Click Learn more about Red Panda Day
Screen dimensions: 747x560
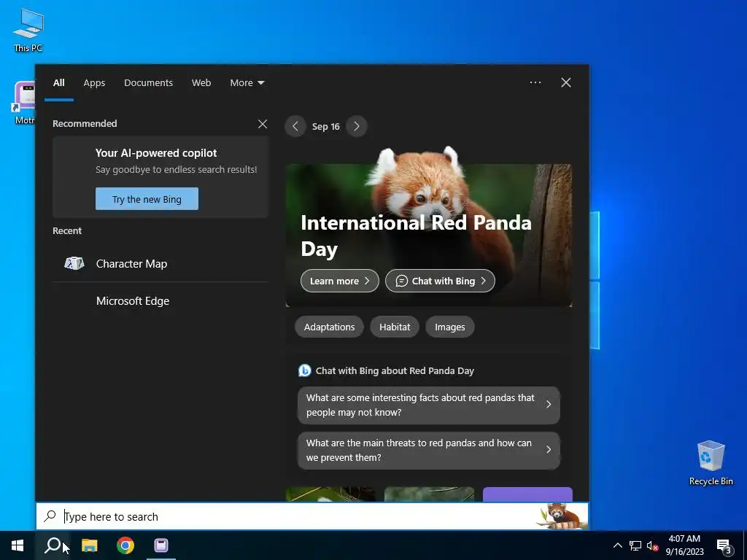tap(340, 281)
